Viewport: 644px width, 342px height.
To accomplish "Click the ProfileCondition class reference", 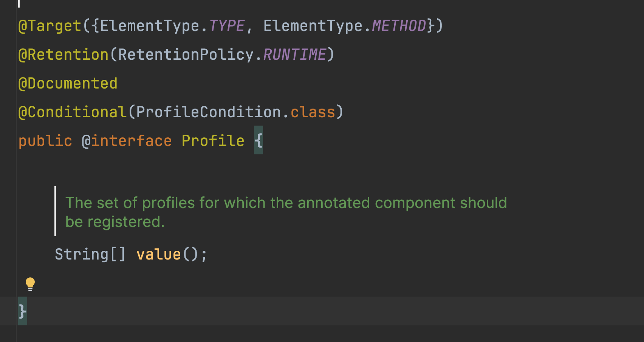I will point(209,112).
